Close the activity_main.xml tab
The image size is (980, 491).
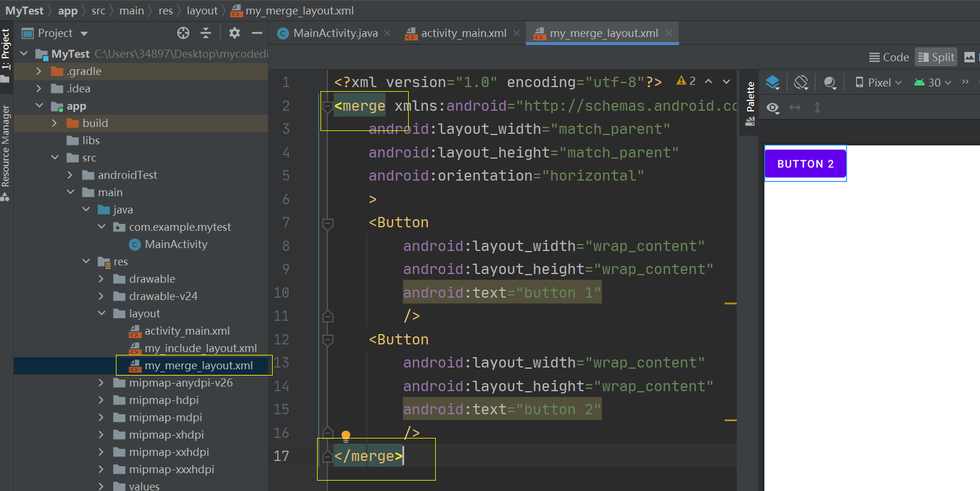point(517,33)
